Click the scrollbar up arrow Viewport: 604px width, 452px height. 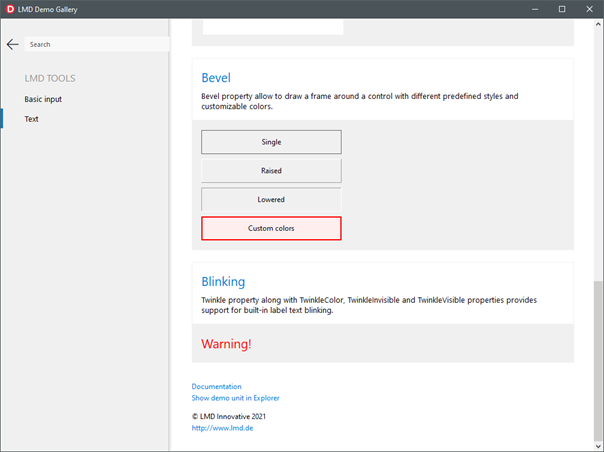tap(597, 24)
